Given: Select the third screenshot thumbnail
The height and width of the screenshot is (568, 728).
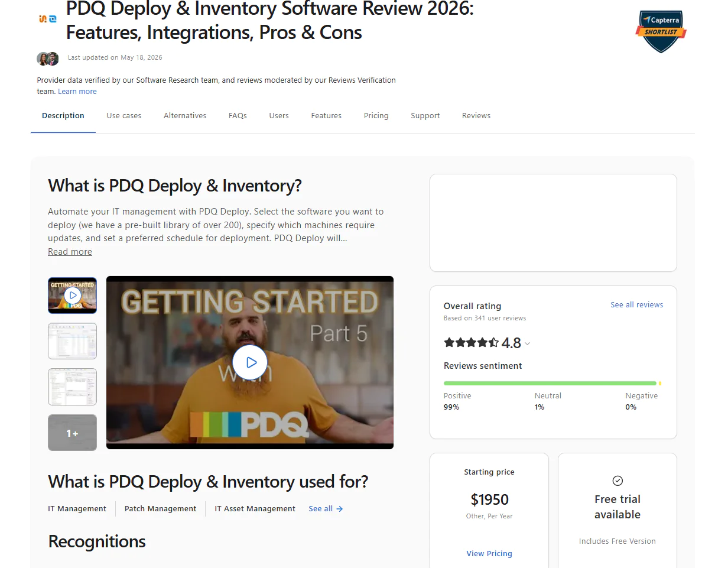Looking at the screenshot, I should click(x=72, y=387).
